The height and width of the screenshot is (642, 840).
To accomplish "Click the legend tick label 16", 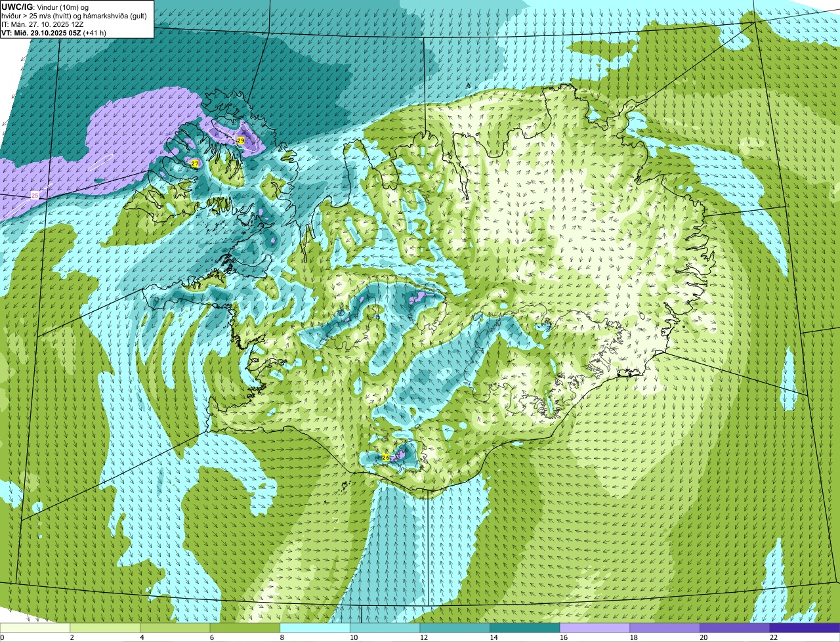I will click(x=564, y=637).
